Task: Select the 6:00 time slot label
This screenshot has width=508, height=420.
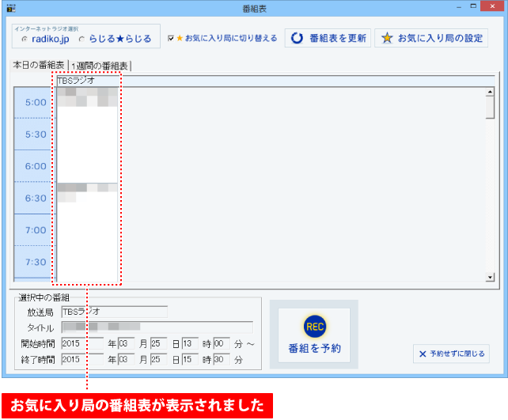Action: (36, 166)
